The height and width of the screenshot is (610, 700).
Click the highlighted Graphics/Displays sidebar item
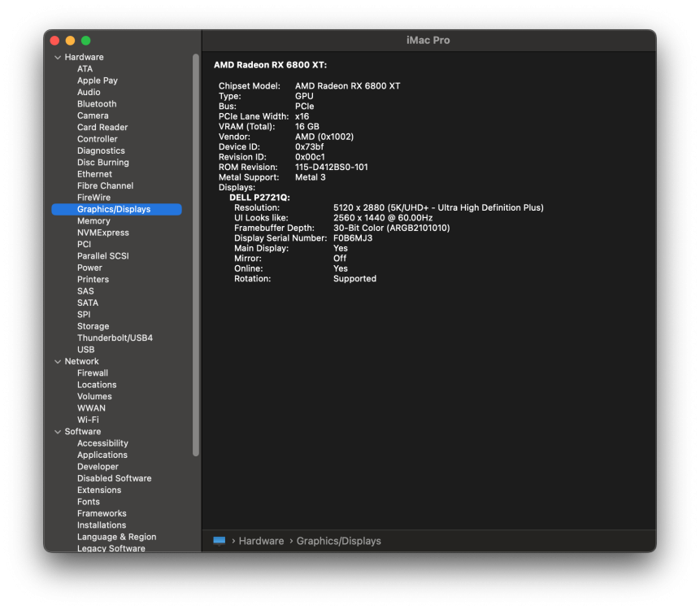tap(116, 209)
